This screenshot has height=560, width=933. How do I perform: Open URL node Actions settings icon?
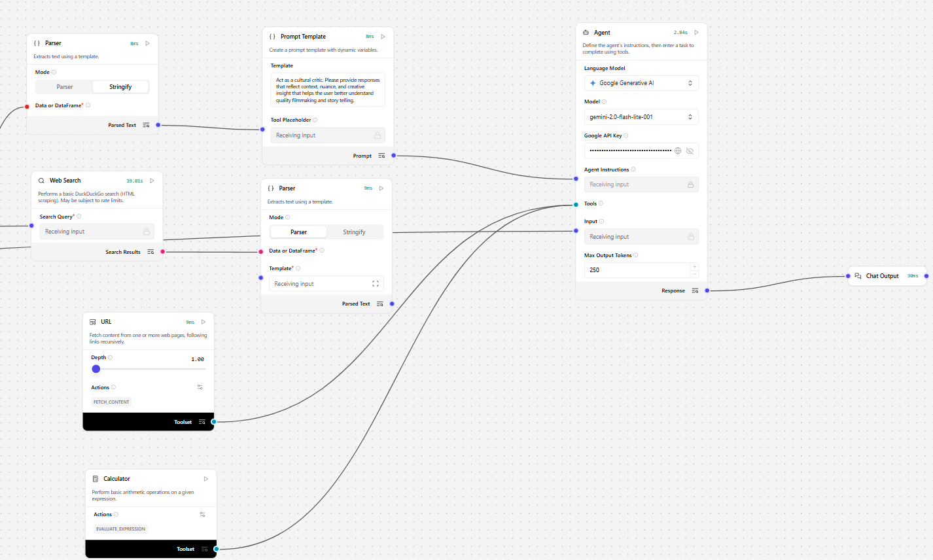(x=200, y=387)
